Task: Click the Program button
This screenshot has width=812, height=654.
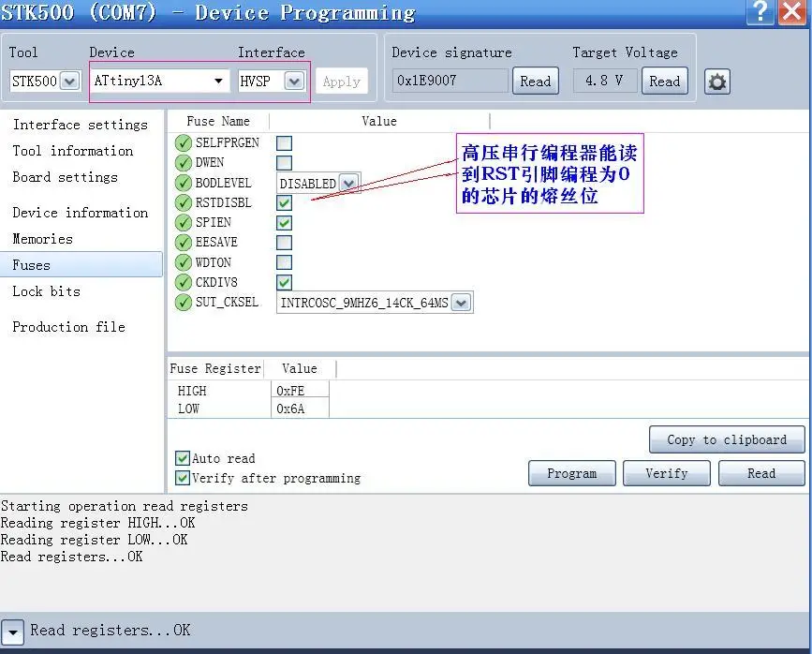Action: pos(571,473)
